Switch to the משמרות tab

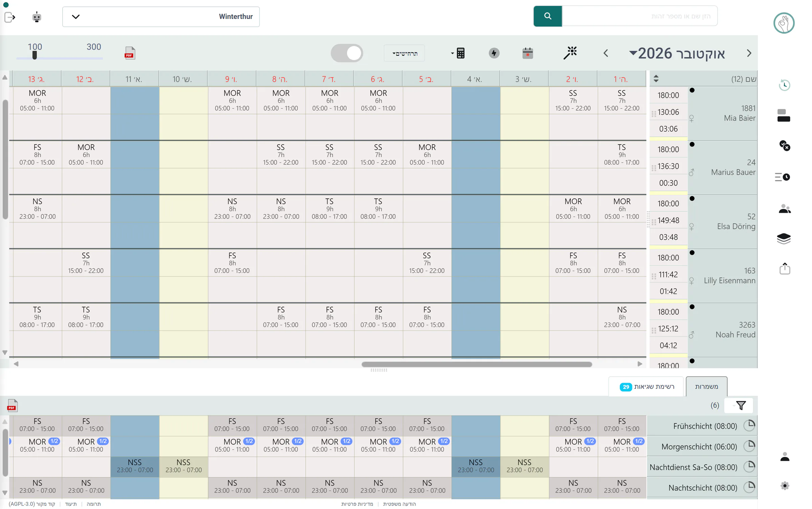706,386
